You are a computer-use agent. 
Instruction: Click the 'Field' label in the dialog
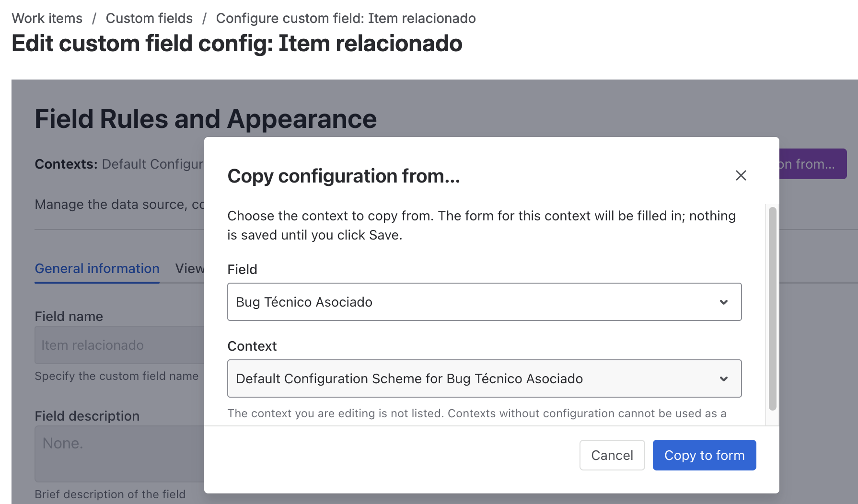pos(242,269)
